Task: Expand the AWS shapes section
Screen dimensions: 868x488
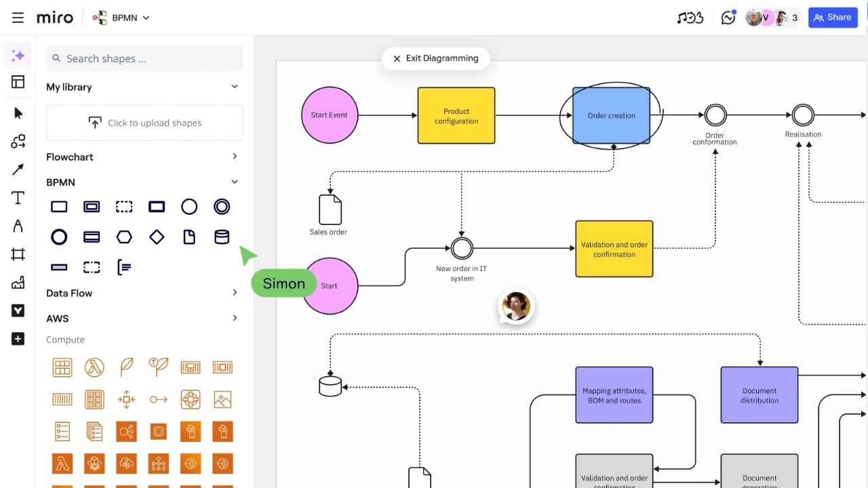Action: coord(235,318)
